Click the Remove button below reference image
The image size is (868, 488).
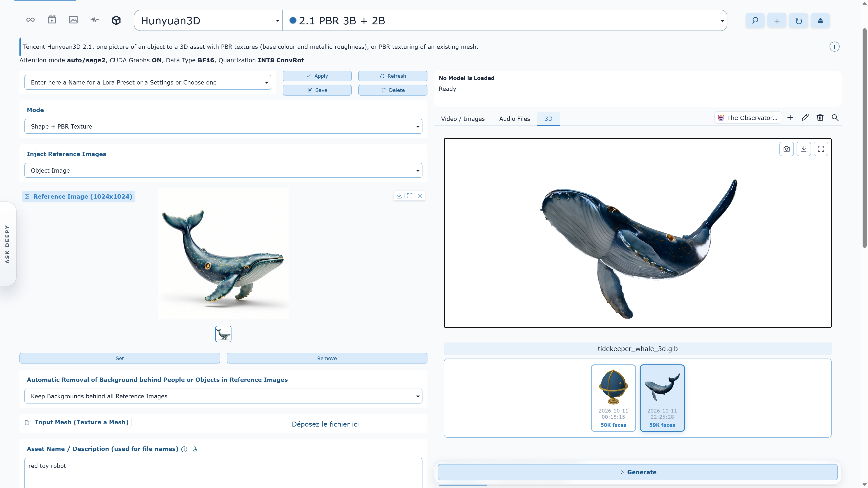coord(327,358)
